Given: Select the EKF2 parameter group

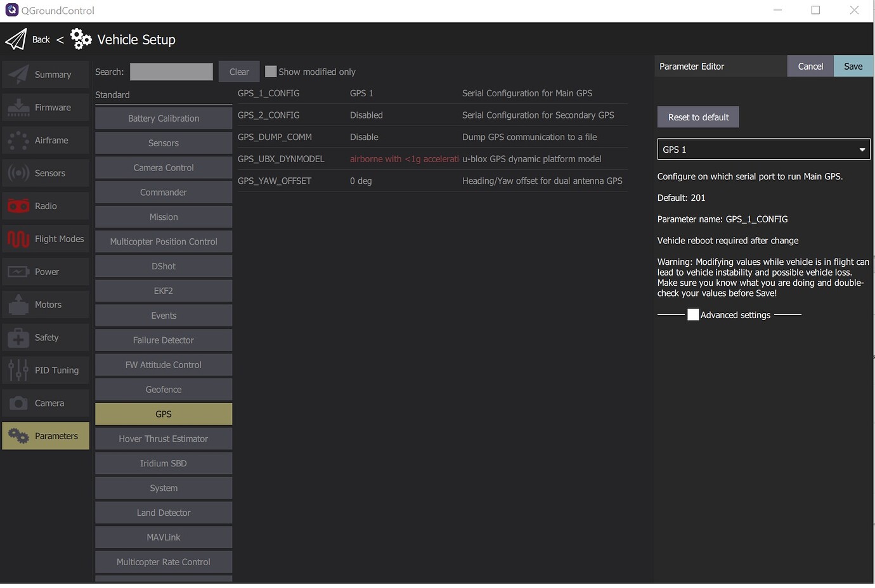Looking at the screenshot, I should tap(163, 290).
